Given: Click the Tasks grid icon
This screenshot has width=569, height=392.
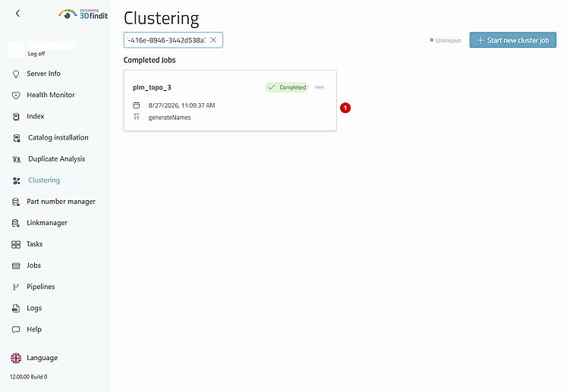Looking at the screenshot, I should pos(16,245).
